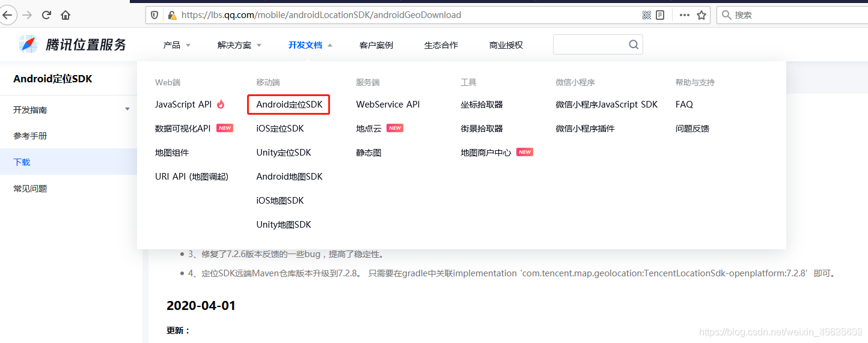Open Unity地图SDK link
This screenshot has width=868, height=343.
pos(284,225)
